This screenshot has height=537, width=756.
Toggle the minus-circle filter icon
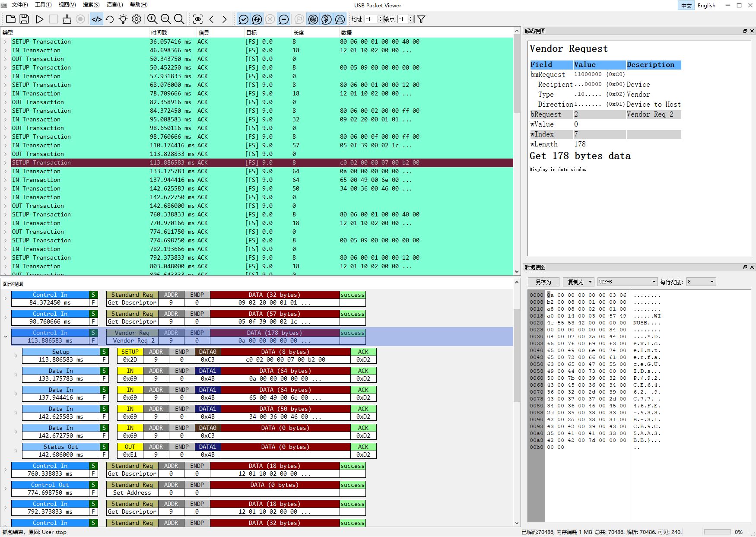[284, 19]
